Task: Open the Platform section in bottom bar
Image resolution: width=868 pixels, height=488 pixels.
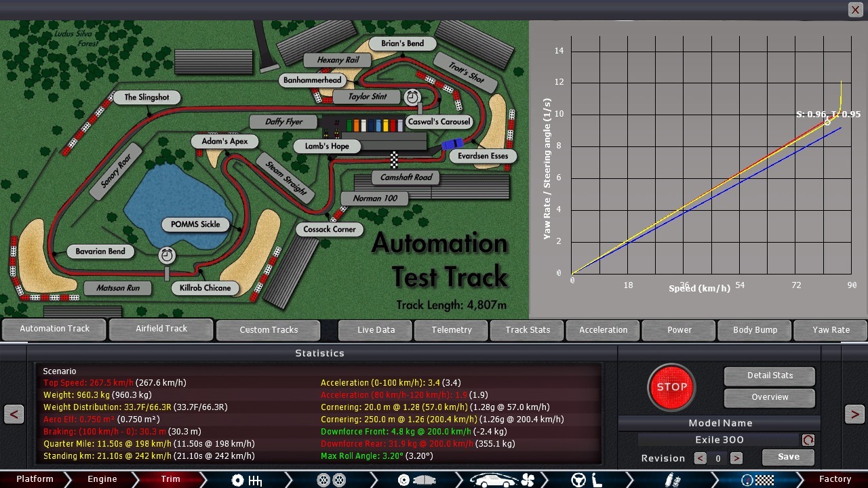Action: (x=35, y=479)
